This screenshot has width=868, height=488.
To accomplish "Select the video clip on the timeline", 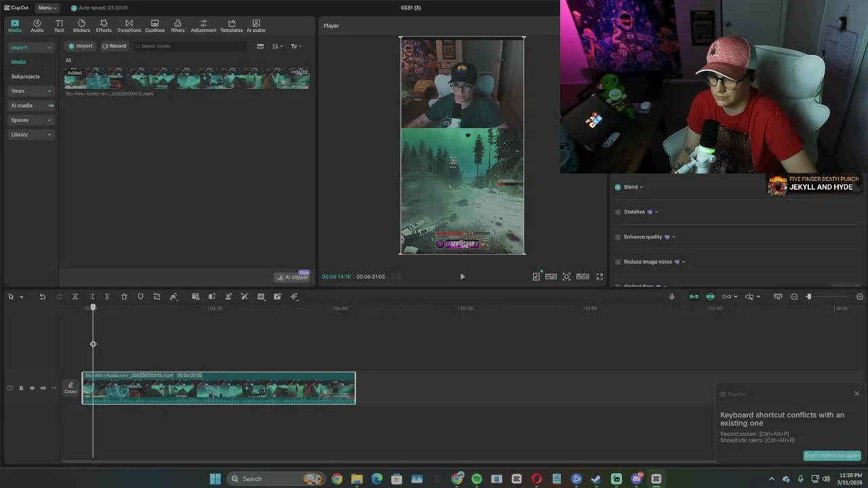I will pyautogui.click(x=219, y=388).
